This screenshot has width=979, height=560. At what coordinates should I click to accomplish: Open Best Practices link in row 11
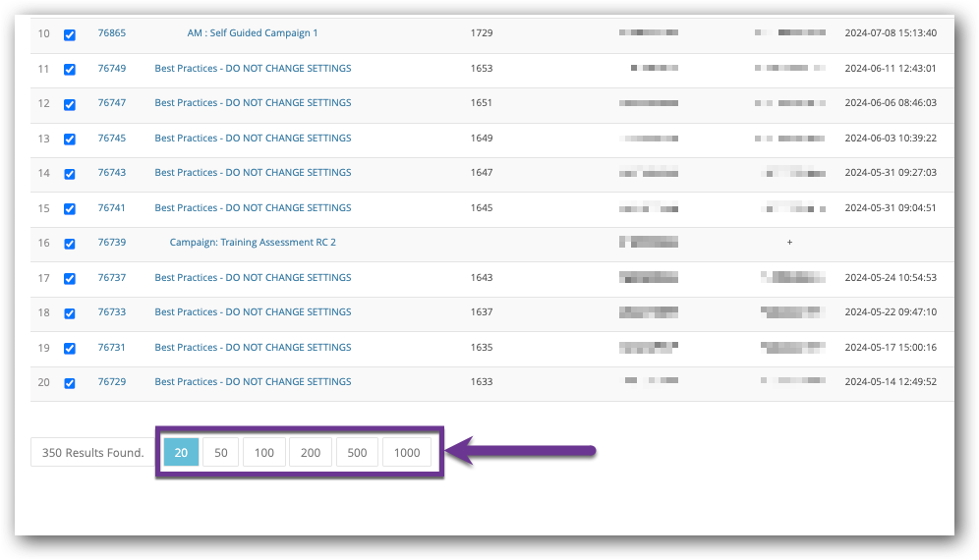coord(253,68)
